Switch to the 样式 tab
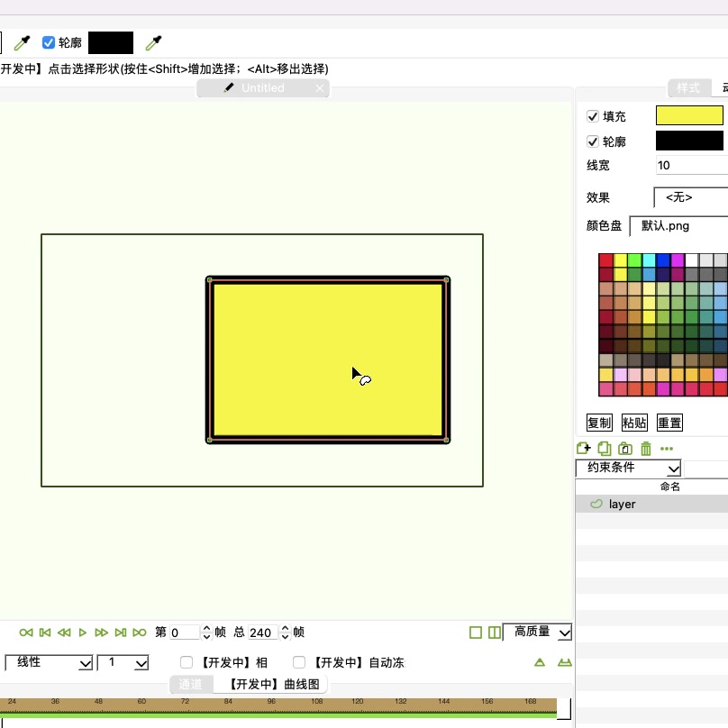The height and width of the screenshot is (728, 728). tap(688, 87)
